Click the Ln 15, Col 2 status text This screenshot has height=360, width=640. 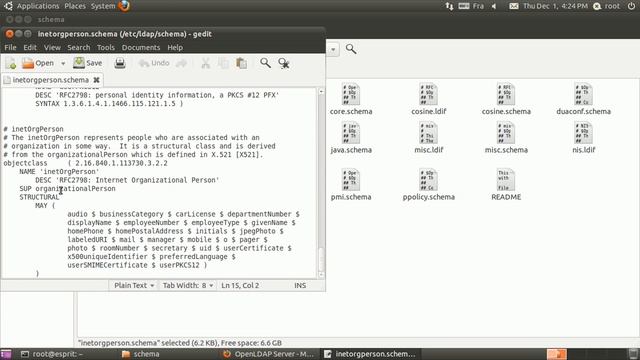[240, 285]
